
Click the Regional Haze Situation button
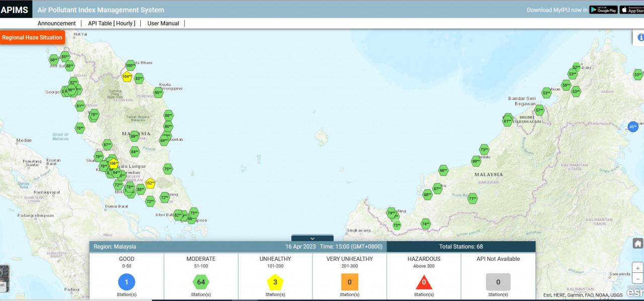coord(32,38)
